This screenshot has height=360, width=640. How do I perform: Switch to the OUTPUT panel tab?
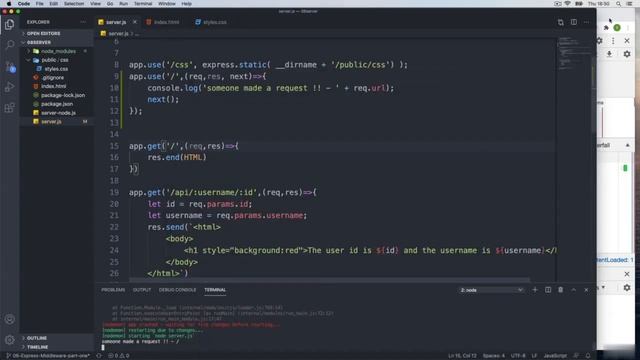pyautogui.click(x=142, y=290)
